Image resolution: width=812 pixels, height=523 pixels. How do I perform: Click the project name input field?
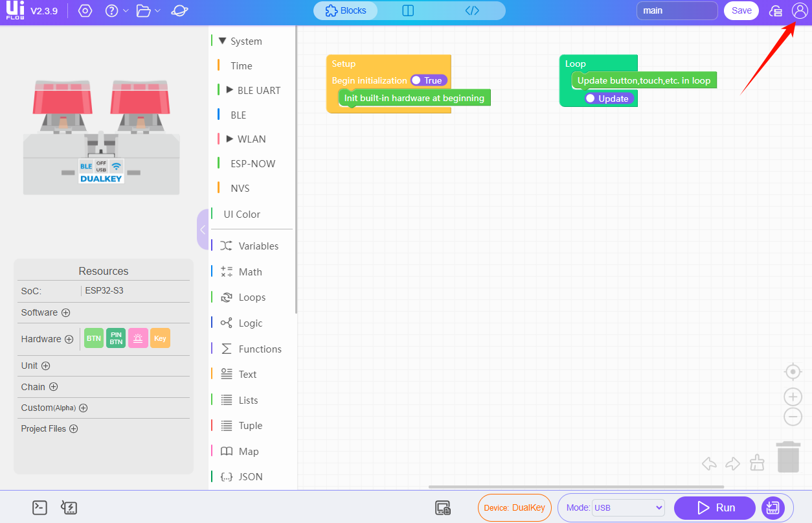(677, 10)
